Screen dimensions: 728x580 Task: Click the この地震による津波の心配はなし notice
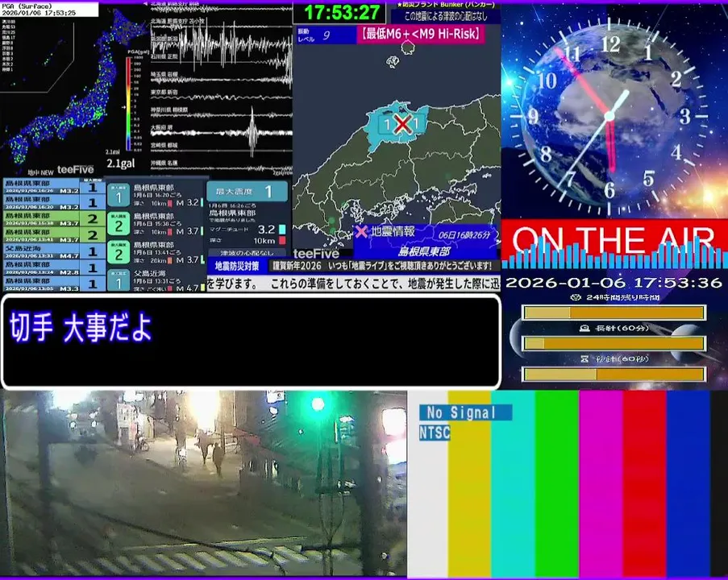coord(446,16)
